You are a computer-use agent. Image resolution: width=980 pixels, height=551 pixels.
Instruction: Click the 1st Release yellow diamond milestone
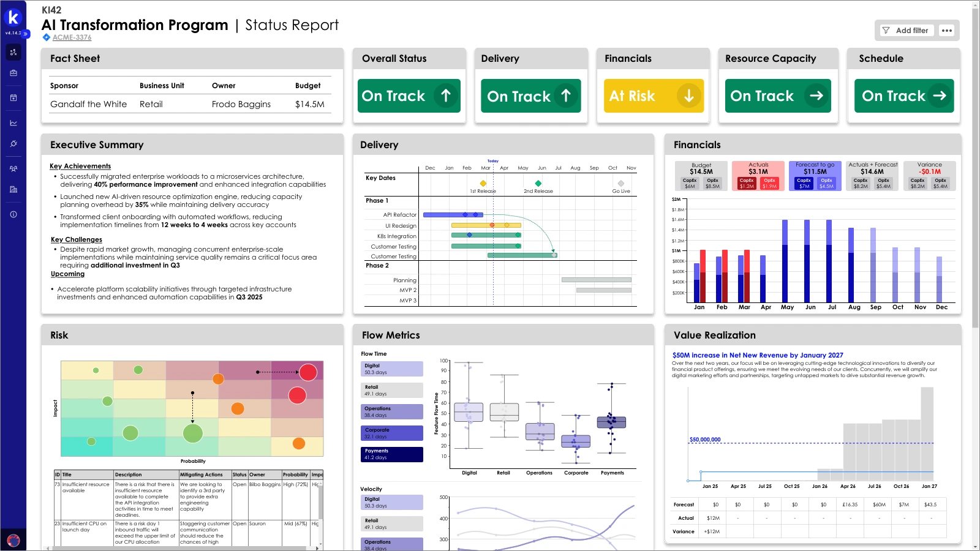tap(483, 184)
